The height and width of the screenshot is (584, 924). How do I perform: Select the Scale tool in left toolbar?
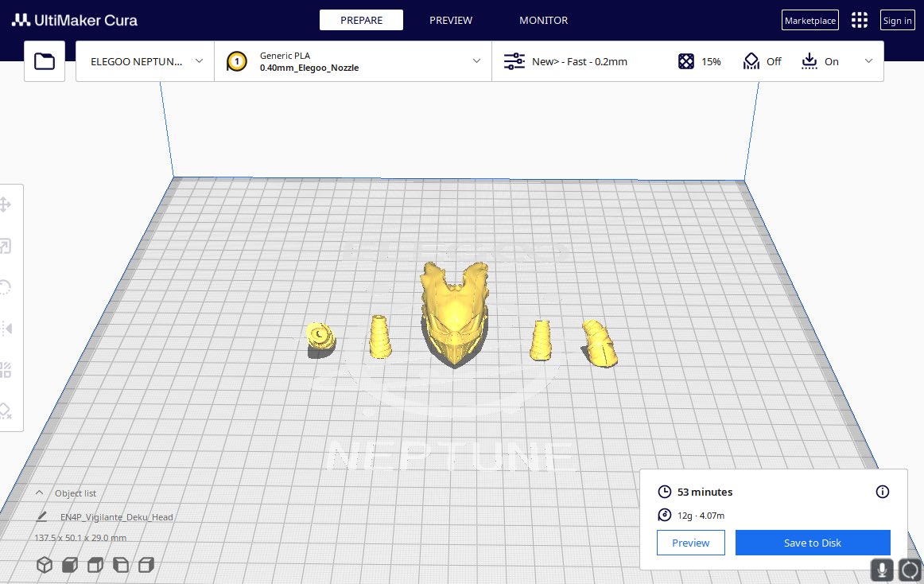[x=5, y=246]
